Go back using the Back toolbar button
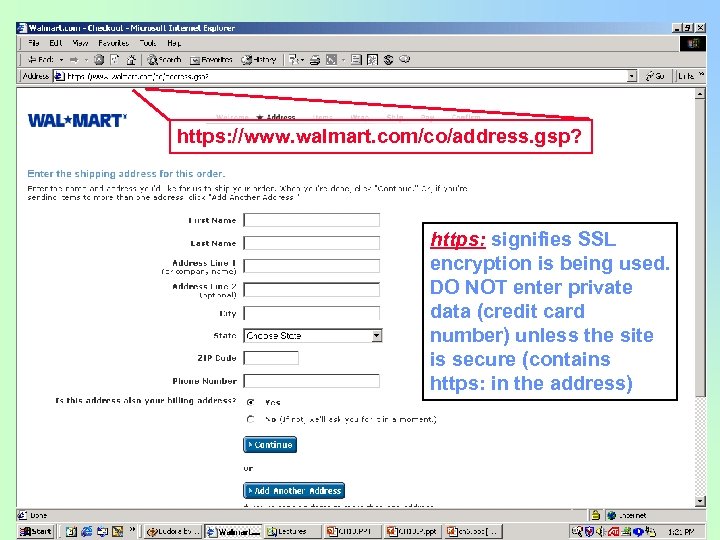This screenshot has width=720, height=540. pyautogui.click(x=40, y=60)
